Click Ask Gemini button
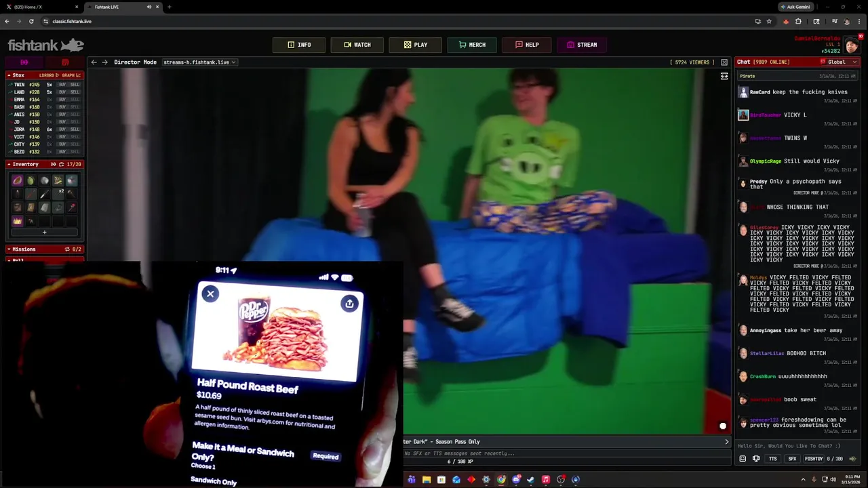The width and height of the screenshot is (868, 488). coord(795,7)
